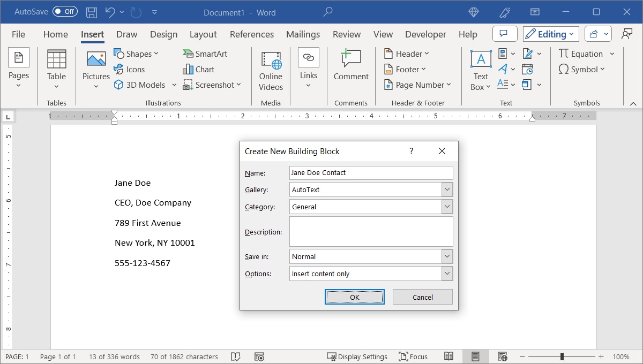Click the Description text box

point(371,231)
